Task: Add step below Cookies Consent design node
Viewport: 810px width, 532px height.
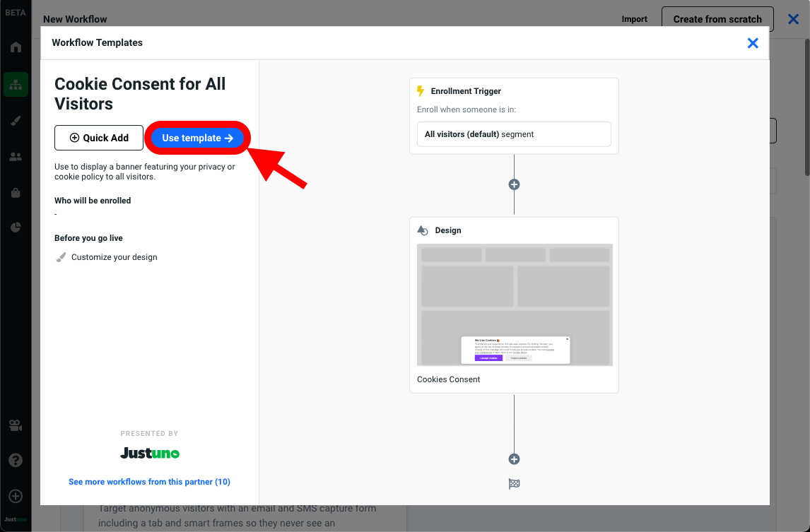Action: (514, 459)
